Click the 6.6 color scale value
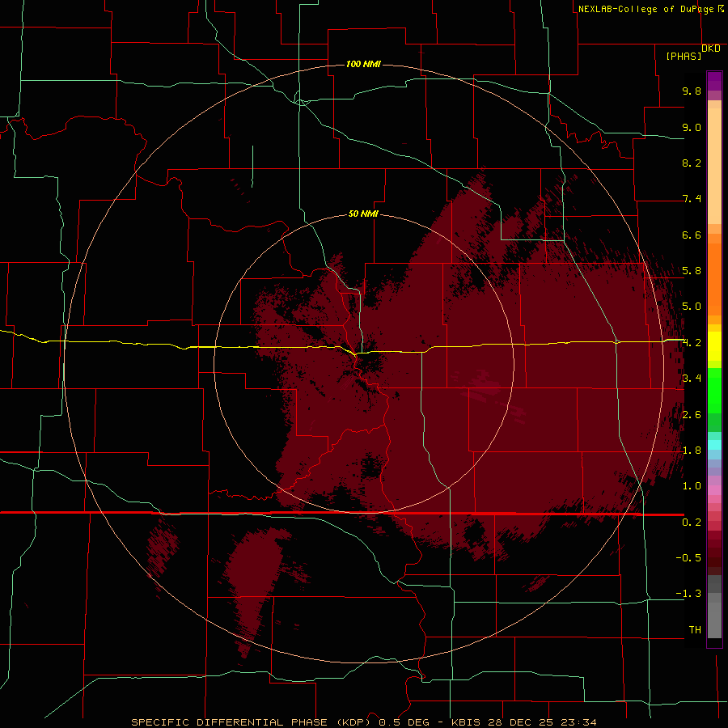Viewport: 728px width, 728px height. [692, 235]
